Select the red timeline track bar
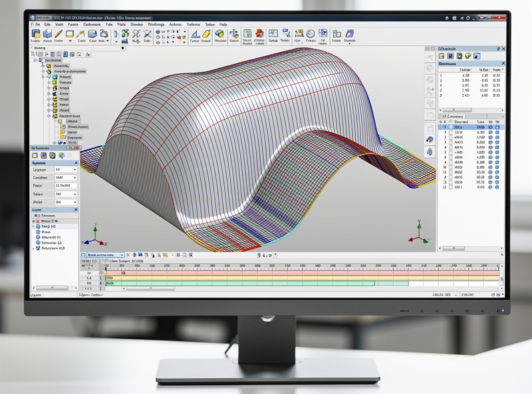Screen dimensions: 532x394 click(303, 273)
